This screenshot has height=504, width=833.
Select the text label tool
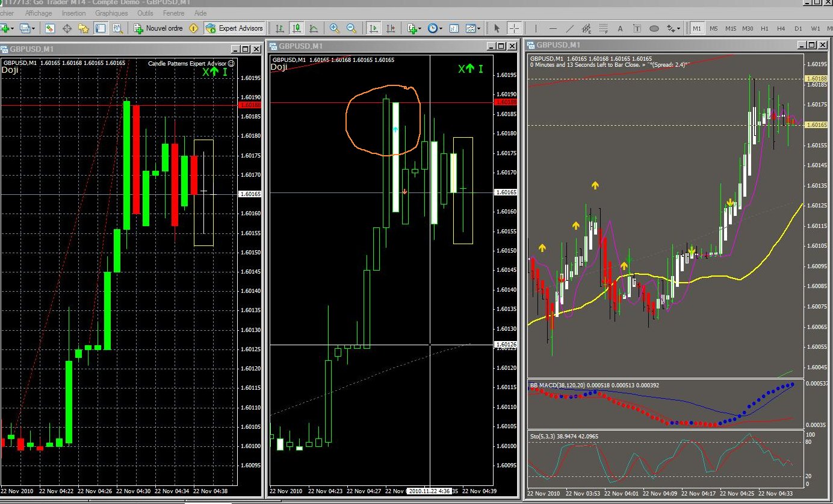point(637,28)
